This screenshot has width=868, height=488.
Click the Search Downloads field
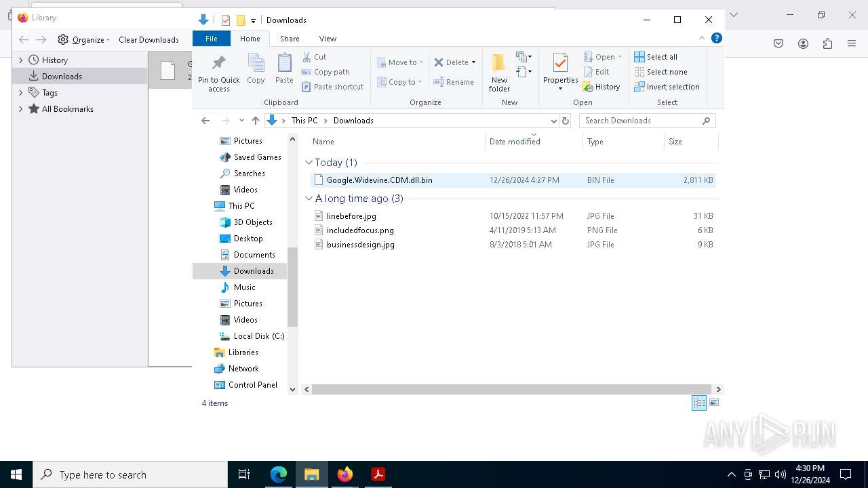[648, 121]
